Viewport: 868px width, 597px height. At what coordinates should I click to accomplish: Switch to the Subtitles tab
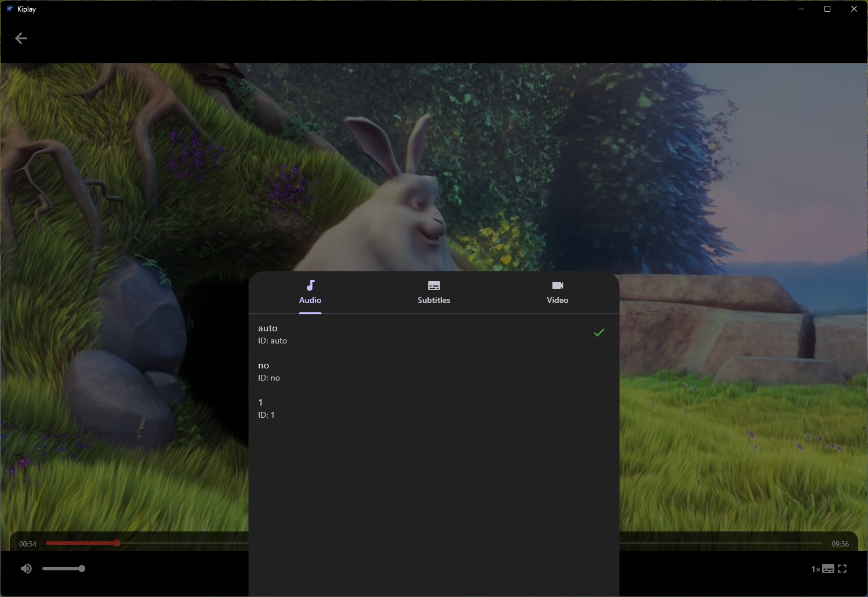coord(434,300)
